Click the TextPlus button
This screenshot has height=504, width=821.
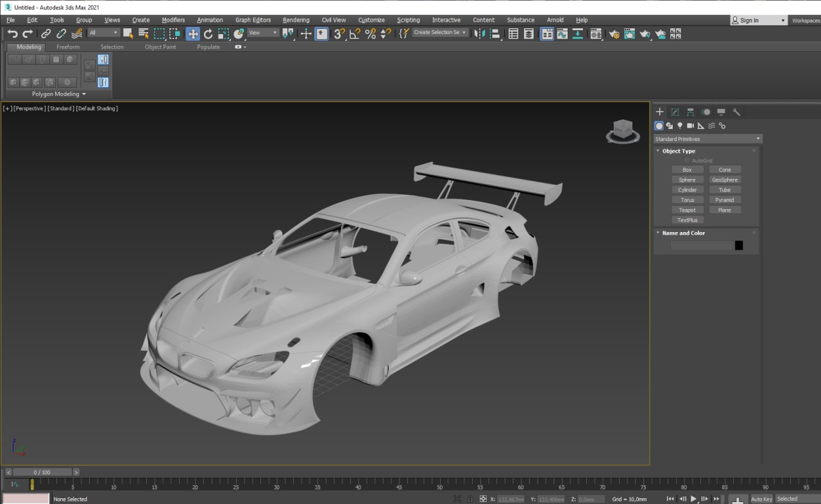[x=687, y=220]
